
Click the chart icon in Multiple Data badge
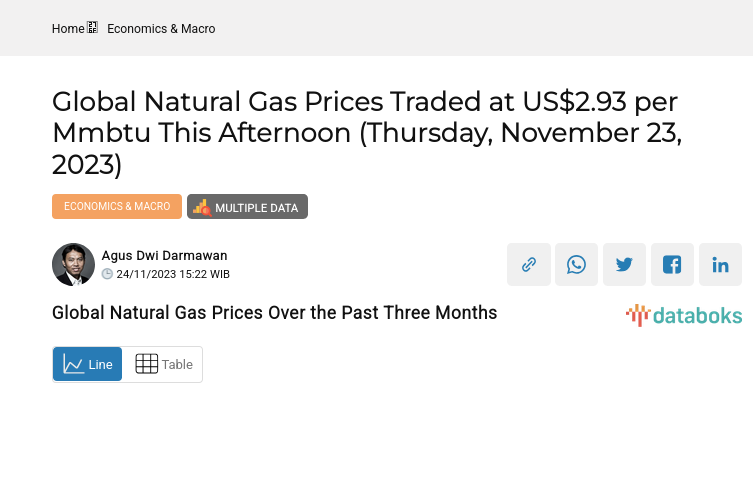pos(201,207)
